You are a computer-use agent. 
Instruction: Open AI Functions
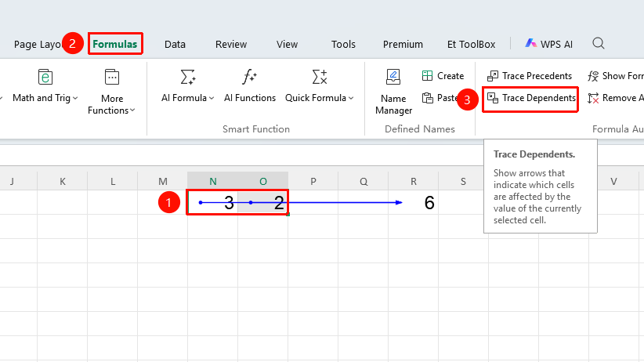pos(250,85)
